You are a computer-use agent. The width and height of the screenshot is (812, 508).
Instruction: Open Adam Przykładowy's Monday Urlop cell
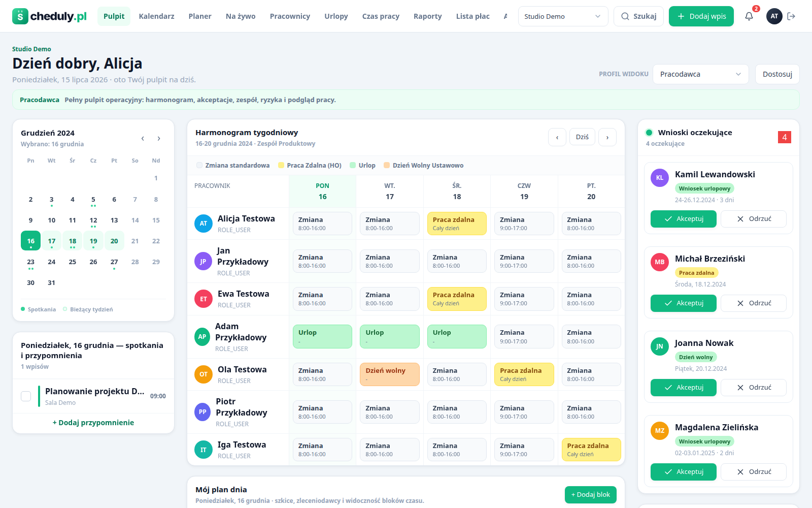(x=322, y=336)
